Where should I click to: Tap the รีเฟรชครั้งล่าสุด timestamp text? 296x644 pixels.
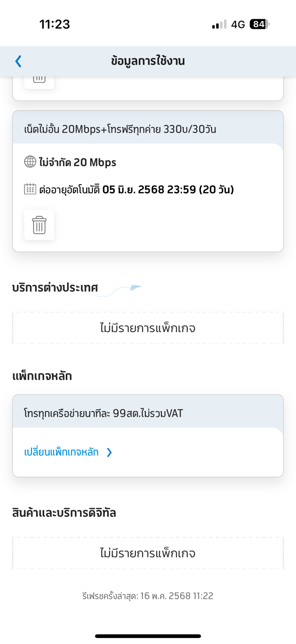coord(148,596)
